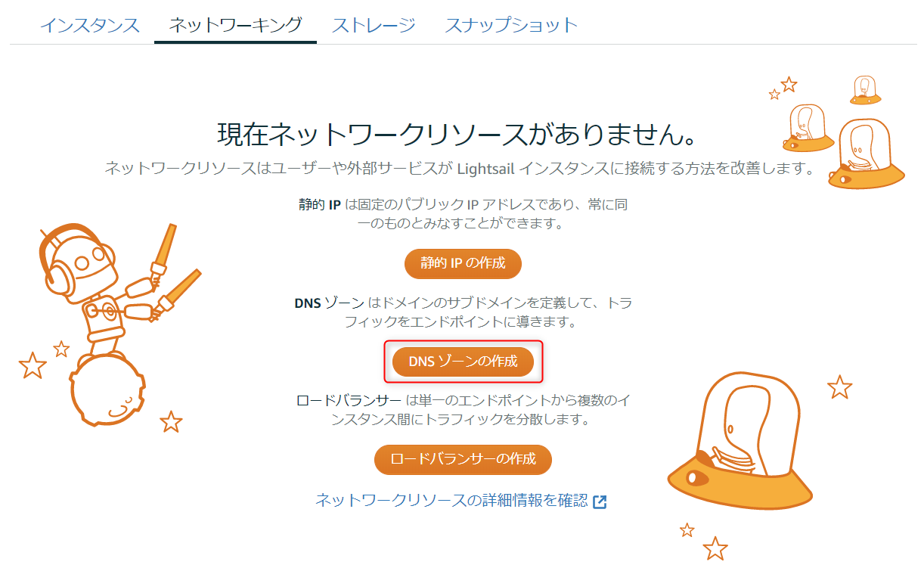Click the star right of the large saucer

[x=839, y=386]
